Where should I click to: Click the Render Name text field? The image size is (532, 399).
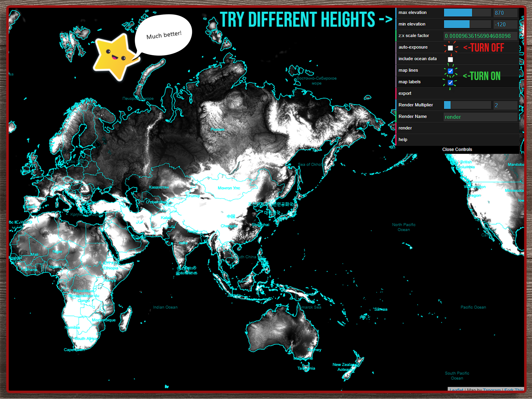[480, 117]
